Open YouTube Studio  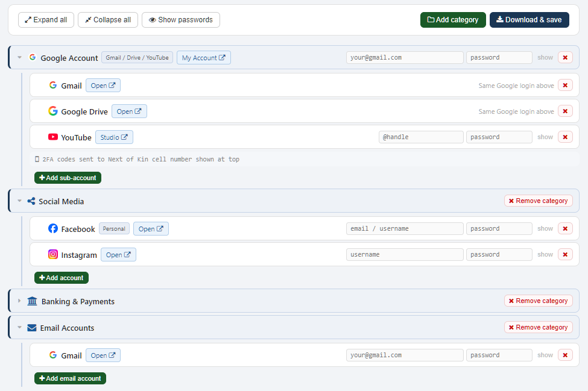114,137
